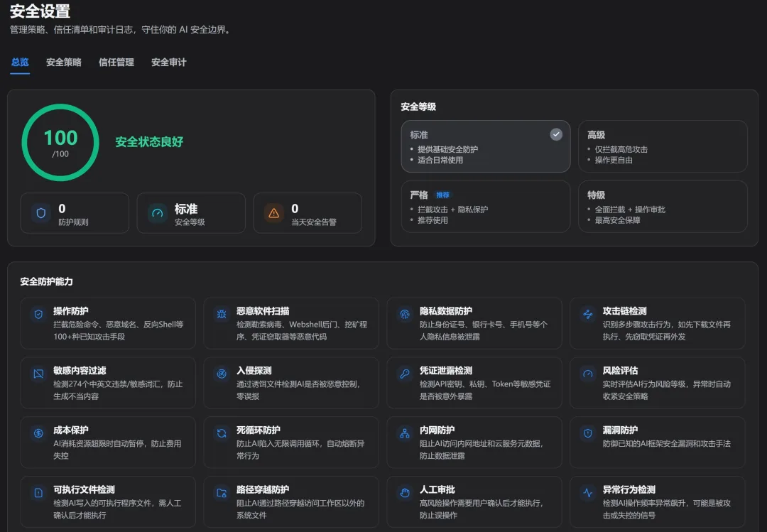
Task: Click the pulse icon for 异常行为检测
Action: pos(588,493)
